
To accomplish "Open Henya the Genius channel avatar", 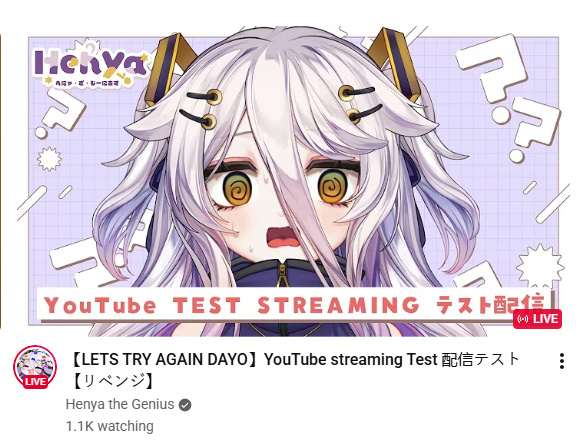I will click(x=35, y=367).
